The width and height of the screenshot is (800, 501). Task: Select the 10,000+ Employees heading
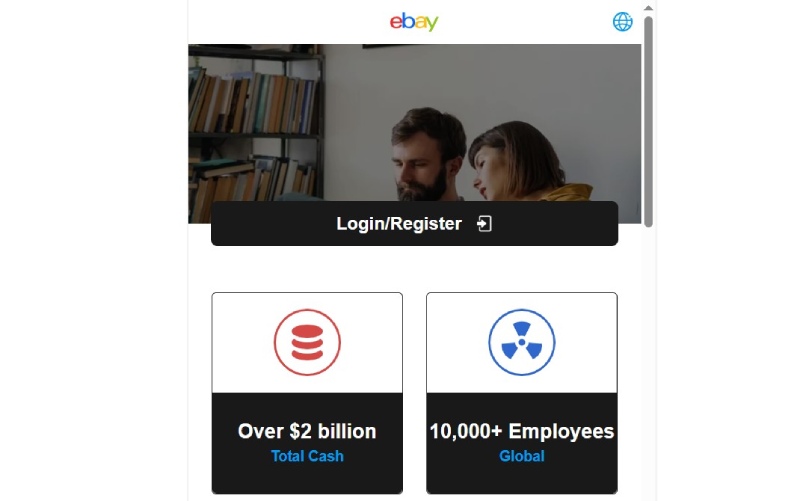pos(521,431)
